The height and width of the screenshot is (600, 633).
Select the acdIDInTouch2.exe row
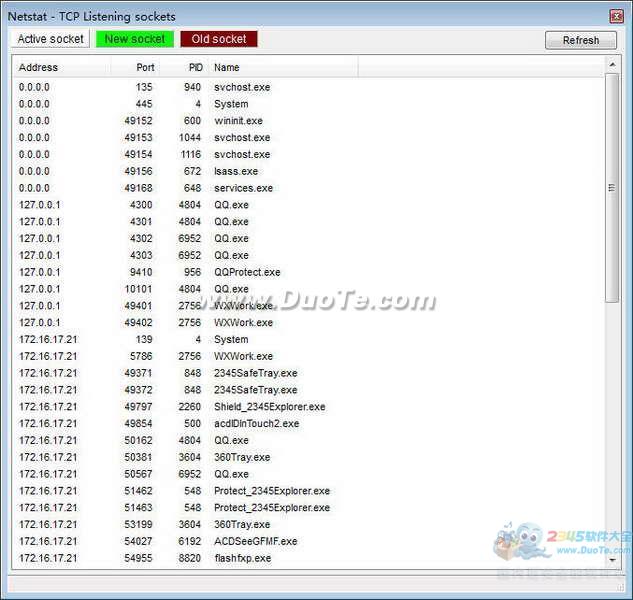click(256, 423)
